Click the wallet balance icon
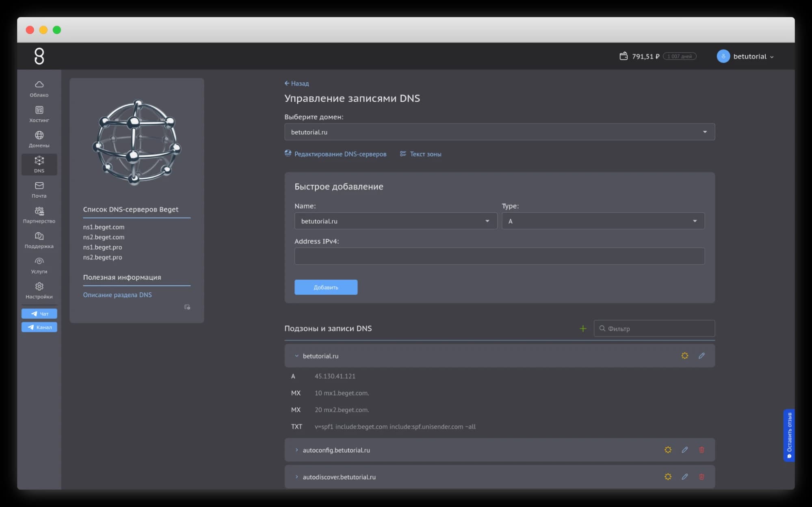The width and height of the screenshot is (812, 507). 624,56
